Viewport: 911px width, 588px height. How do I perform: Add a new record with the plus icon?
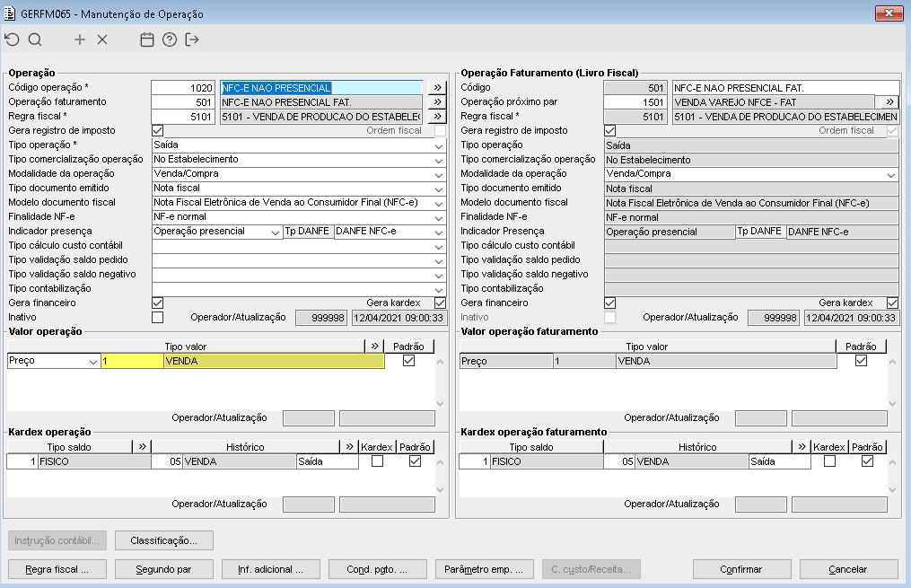tap(80, 39)
